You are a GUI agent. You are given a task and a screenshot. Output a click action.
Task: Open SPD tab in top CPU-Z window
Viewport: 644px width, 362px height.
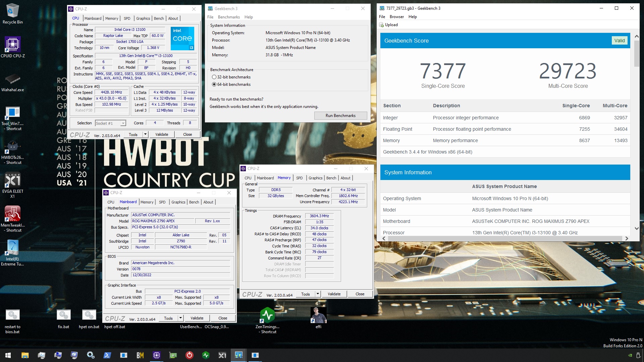[127, 18]
